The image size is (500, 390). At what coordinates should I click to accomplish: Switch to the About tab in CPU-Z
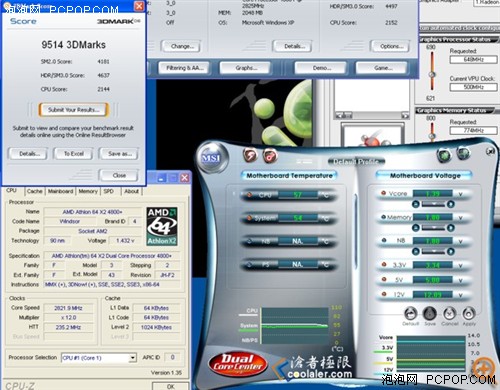131,191
